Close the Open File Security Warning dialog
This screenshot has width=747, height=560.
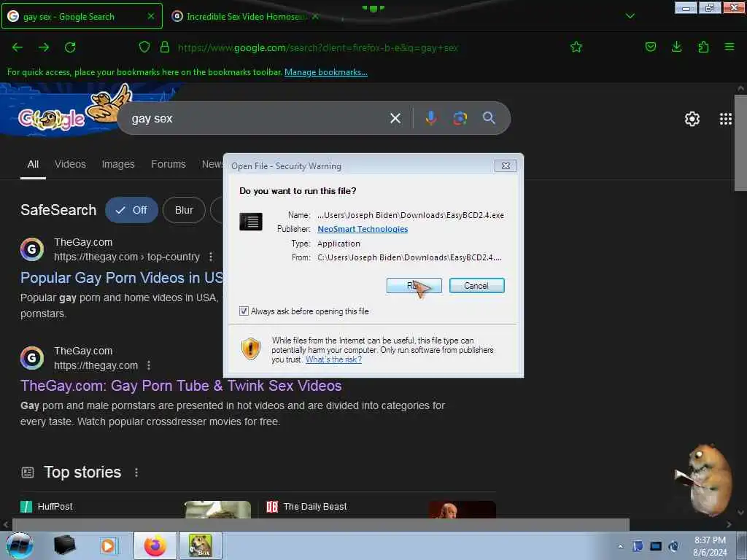click(x=506, y=166)
